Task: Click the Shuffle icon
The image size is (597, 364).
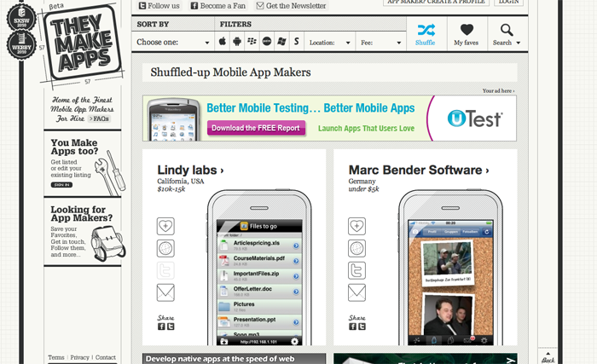Action: coord(426,30)
